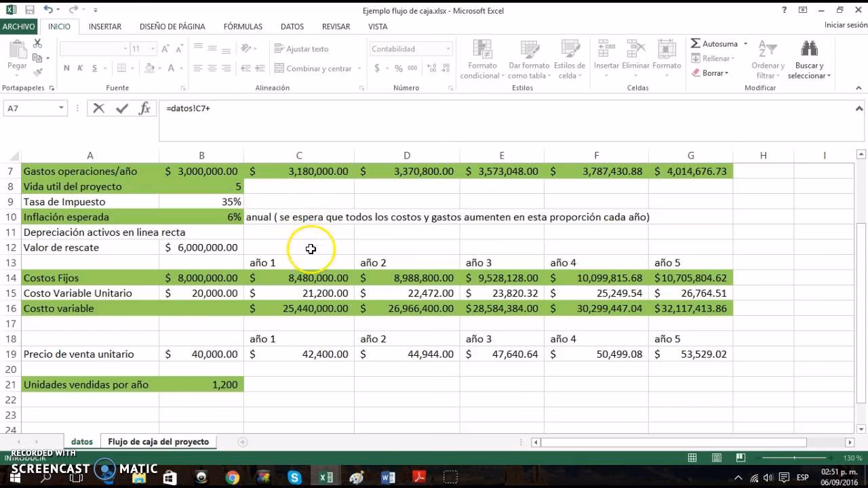Viewport: 868px width, 488px height.
Task: Click the Name Box showing A7
Action: coord(31,108)
